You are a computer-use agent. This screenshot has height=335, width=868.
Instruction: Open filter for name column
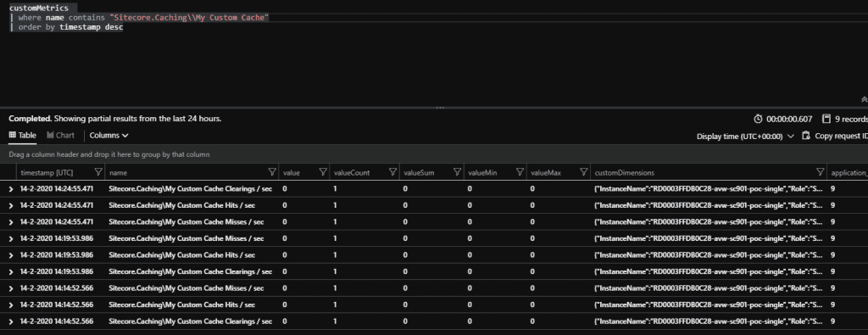(x=272, y=173)
